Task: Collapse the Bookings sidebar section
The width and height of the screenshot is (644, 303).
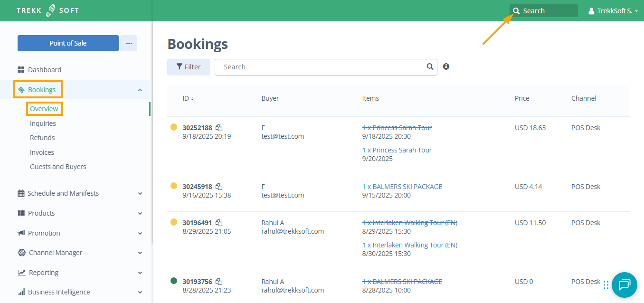Action: point(140,90)
